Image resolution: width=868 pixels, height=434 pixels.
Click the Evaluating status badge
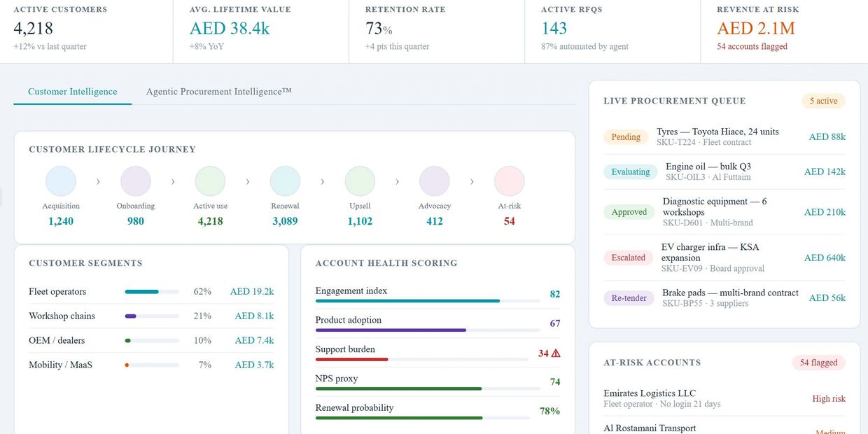(x=631, y=172)
